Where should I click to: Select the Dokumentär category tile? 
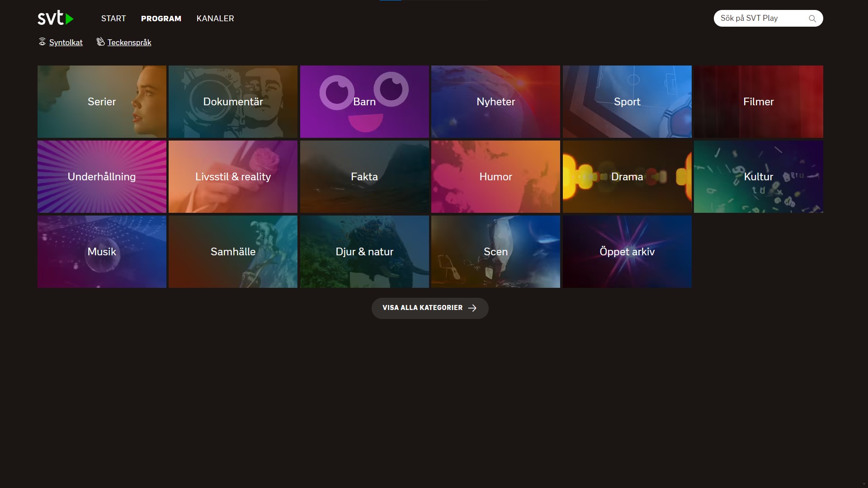coord(233,102)
